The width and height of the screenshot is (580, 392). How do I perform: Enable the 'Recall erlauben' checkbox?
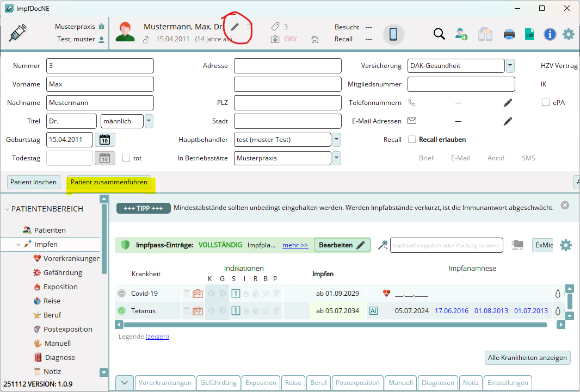pos(412,140)
